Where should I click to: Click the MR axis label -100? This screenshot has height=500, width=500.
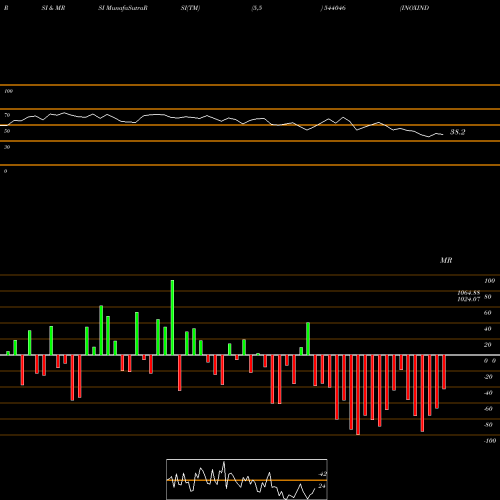[490, 441]
